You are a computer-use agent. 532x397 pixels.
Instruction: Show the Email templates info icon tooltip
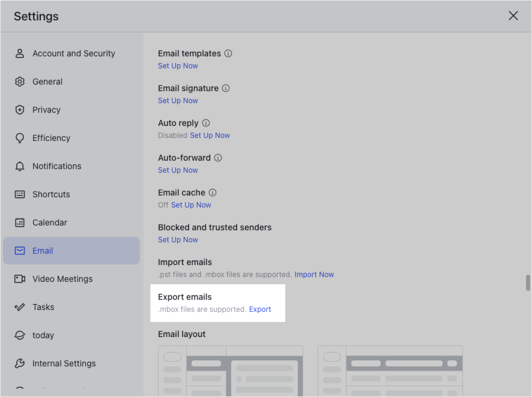tap(228, 53)
